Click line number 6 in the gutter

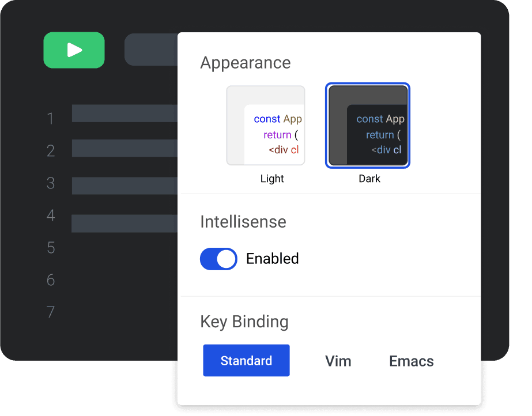(x=51, y=281)
